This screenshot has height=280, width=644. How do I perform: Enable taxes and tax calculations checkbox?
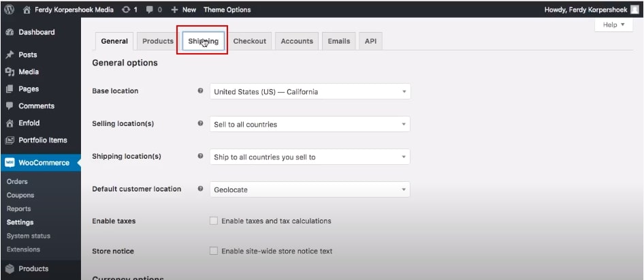click(x=214, y=221)
